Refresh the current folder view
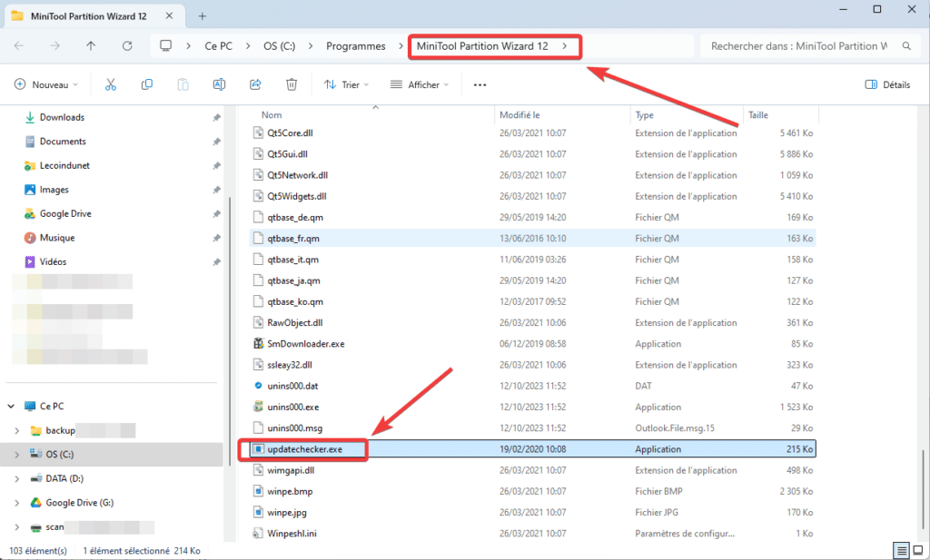The height and width of the screenshot is (560, 930). (127, 45)
